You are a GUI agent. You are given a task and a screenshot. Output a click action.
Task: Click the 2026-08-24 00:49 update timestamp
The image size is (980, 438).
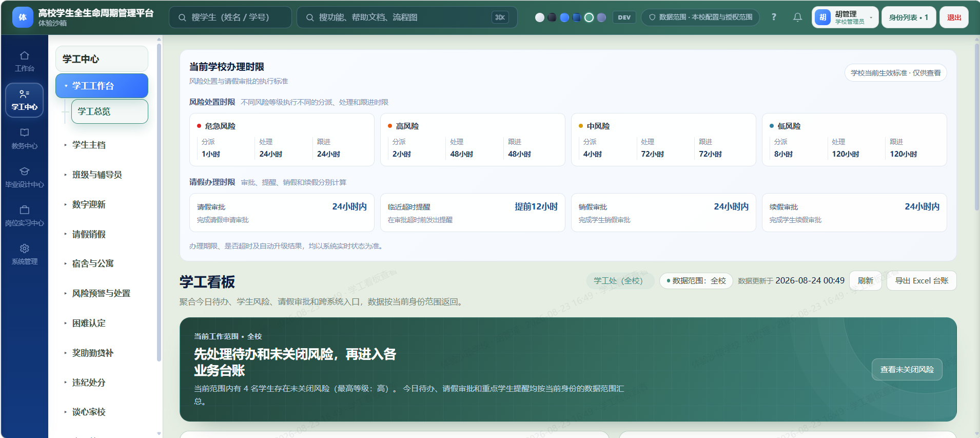click(x=810, y=280)
